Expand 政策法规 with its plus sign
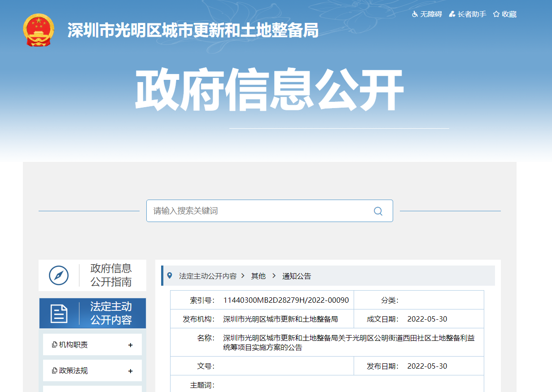552x392 pixels. (131, 371)
